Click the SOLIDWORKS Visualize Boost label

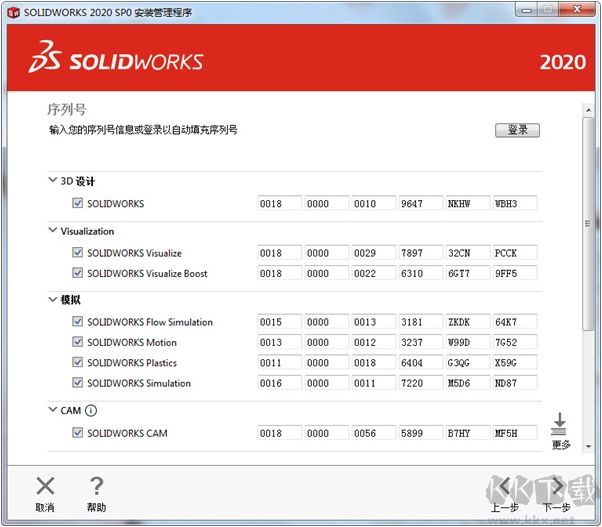pos(147,273)
